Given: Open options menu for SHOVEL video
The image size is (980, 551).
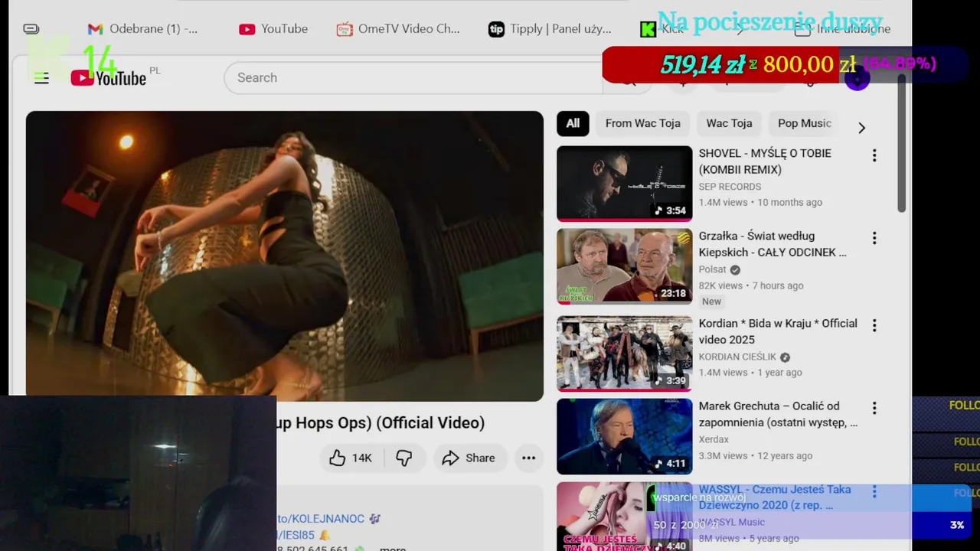Looking at the screenshot, I should pyautogui.click(x=874, y=155).
